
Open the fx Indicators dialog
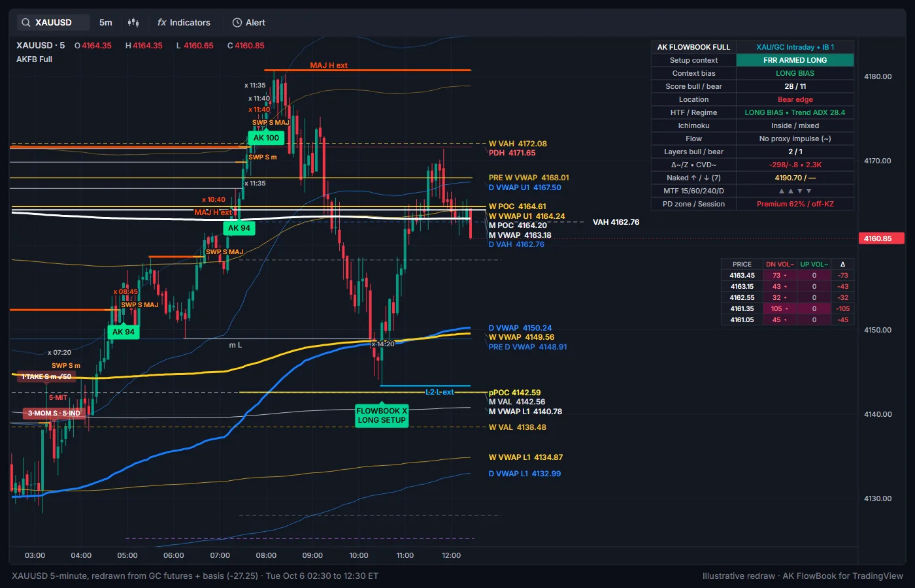click(184, 22)
